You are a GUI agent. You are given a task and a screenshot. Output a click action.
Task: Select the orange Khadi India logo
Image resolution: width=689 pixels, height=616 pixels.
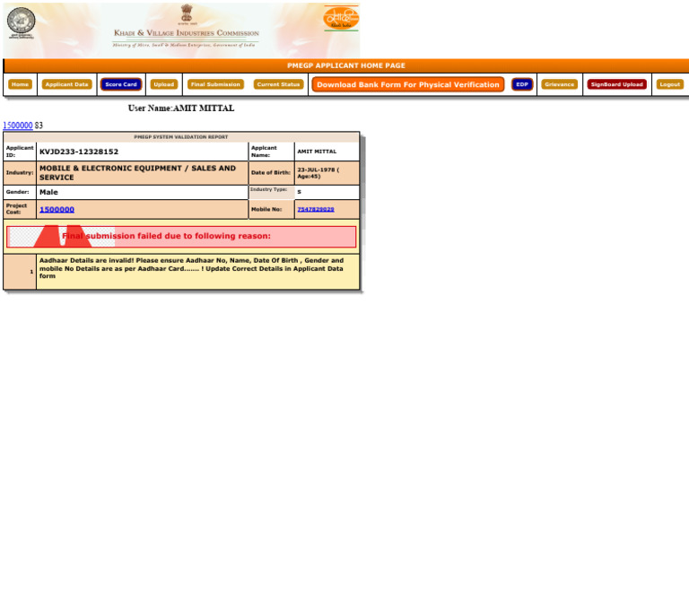click(x=341, y=18)
